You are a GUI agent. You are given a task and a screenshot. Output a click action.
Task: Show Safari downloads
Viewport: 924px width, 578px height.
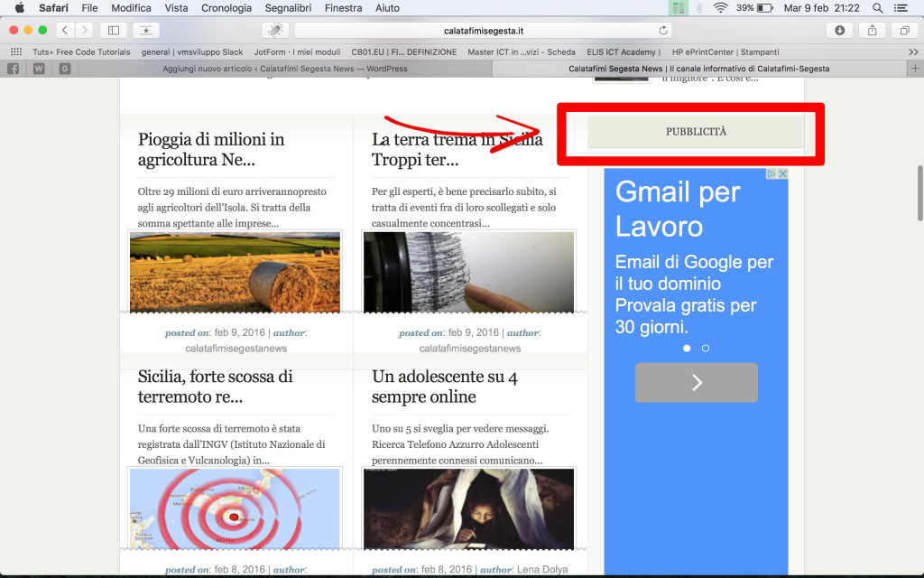(840, 30)
